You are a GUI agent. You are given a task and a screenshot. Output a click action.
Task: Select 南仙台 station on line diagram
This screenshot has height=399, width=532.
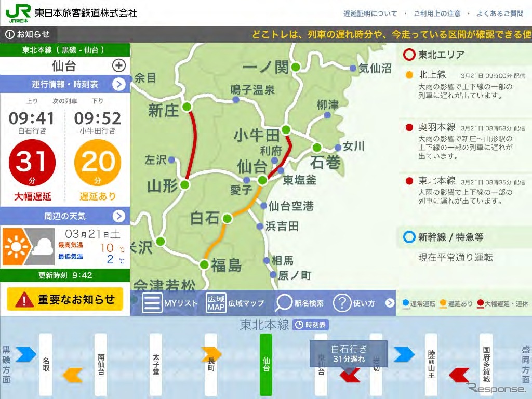[101, 364]
